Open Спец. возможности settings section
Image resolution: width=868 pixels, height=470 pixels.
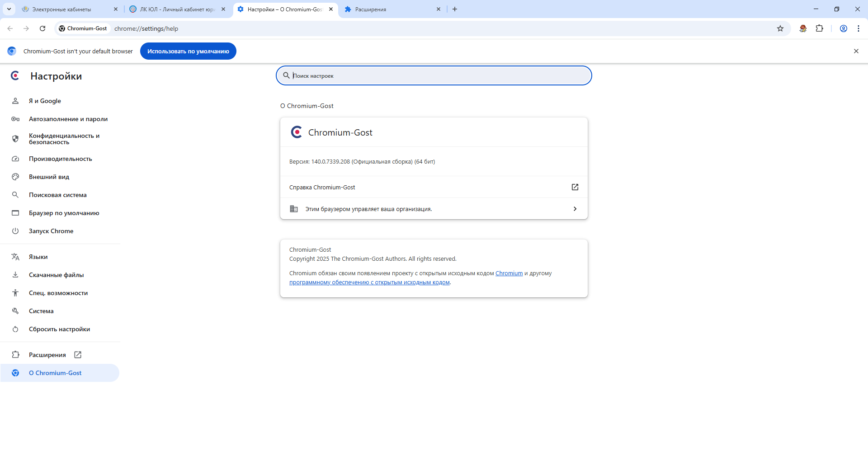60,293
